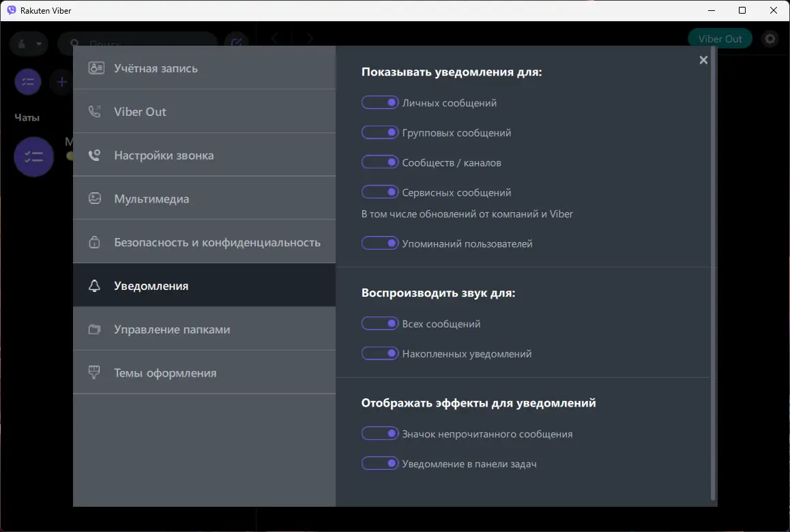
Task: Turn off sound for Всех сообщений
Action: [x=380, y=323]
